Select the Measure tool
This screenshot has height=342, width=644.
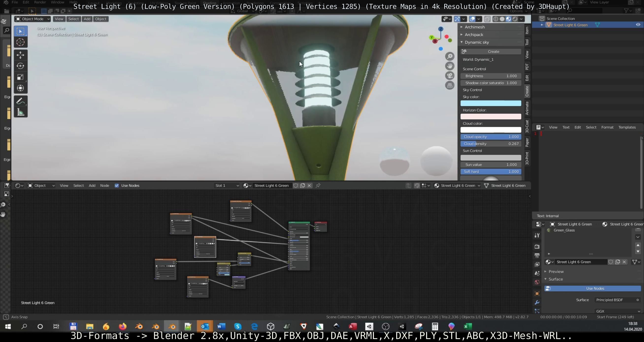20,112
